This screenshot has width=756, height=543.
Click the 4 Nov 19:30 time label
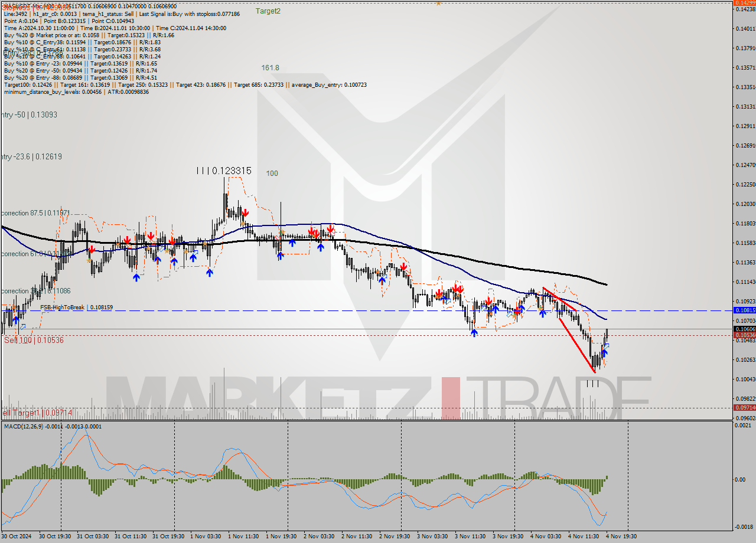tap(621, 537)
